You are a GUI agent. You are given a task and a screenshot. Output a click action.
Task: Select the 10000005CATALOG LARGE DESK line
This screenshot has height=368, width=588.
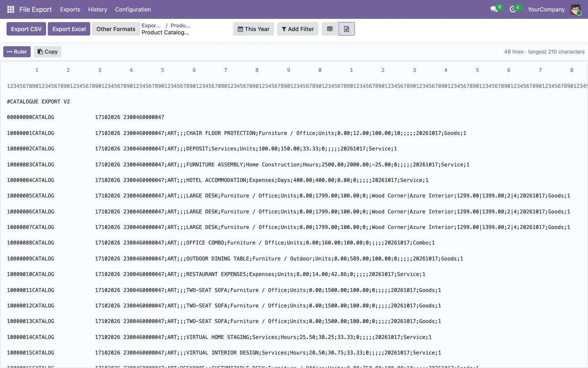click(x=288, y=195)
